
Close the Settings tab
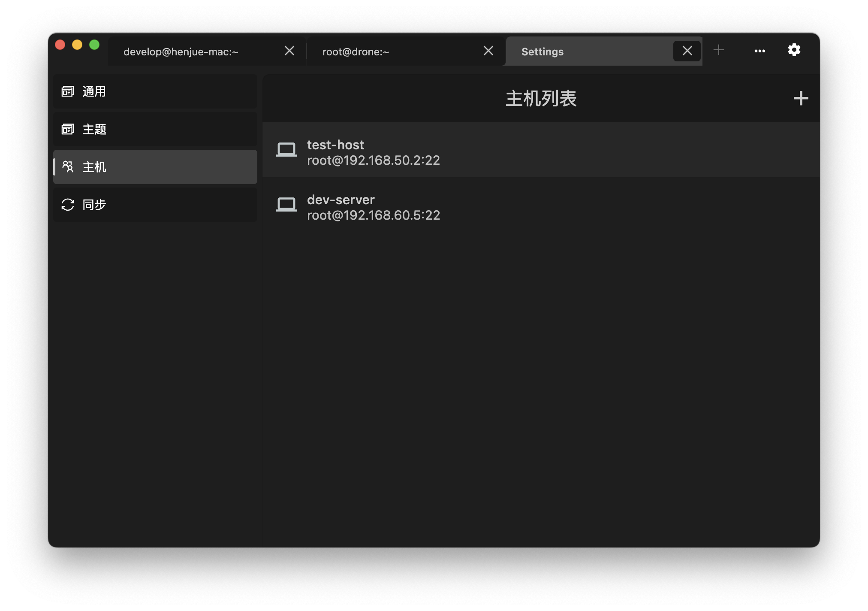pos(687,51)
